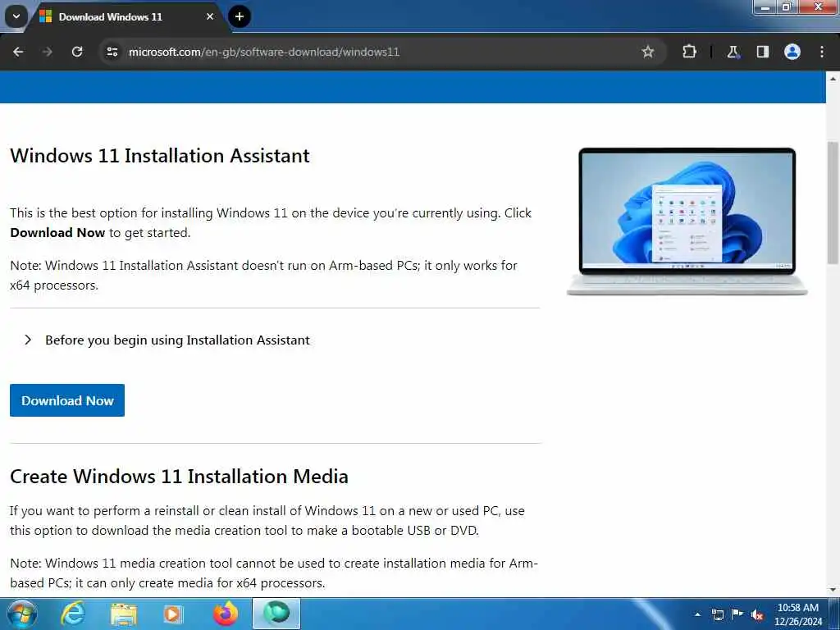Click the browser forward arrow
This screenshot has height=630, width=840.
tap(47, 52)
